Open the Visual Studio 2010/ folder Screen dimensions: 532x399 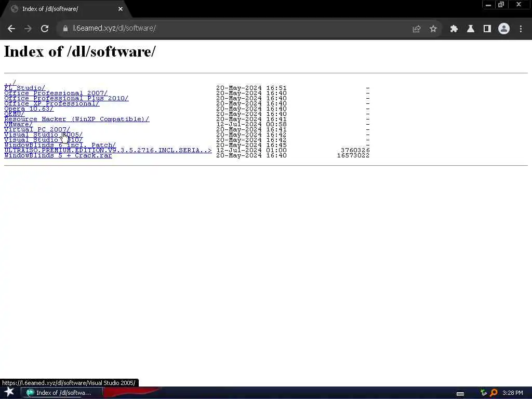[43, 140]
